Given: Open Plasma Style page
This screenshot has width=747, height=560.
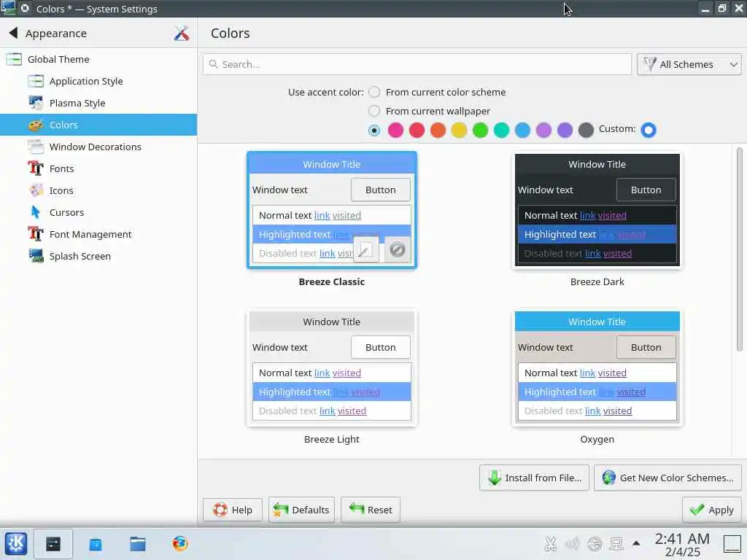Looking at the screenshot, I should point(98,103).
